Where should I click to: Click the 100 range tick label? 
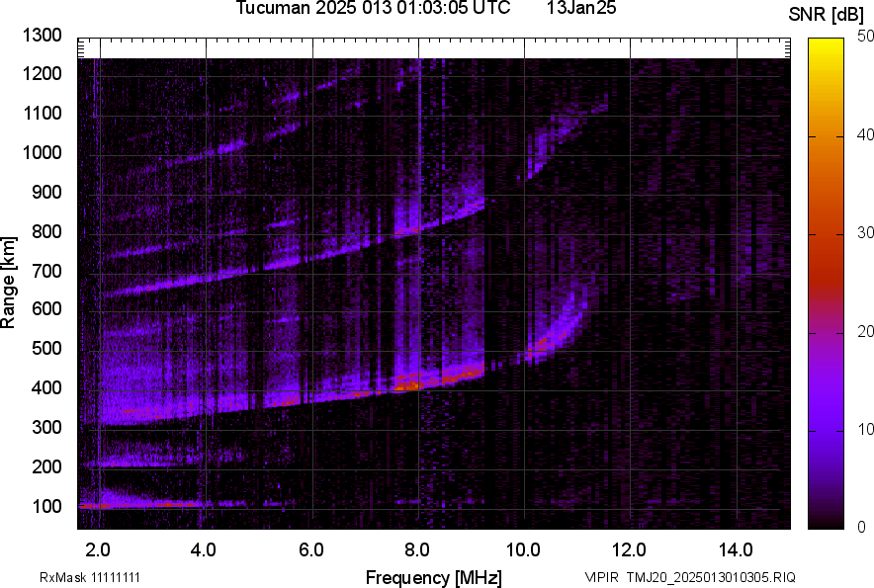coord(49,506)
